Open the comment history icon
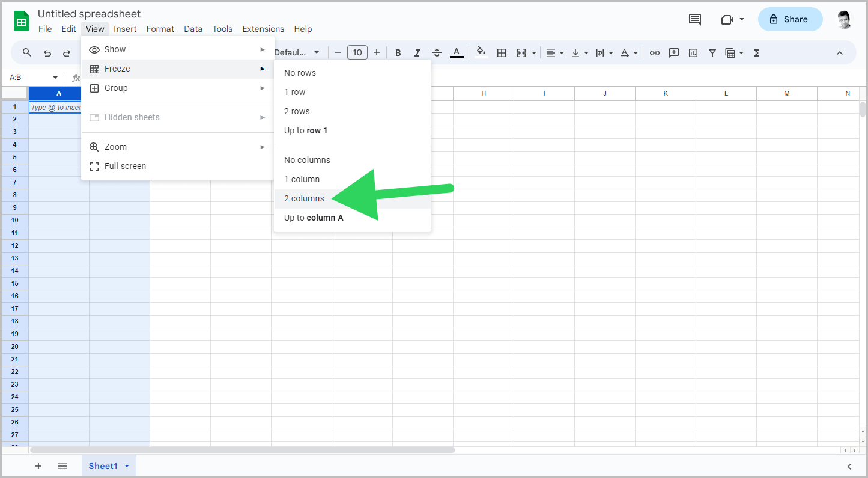868x478 pixels. [695, 19]
